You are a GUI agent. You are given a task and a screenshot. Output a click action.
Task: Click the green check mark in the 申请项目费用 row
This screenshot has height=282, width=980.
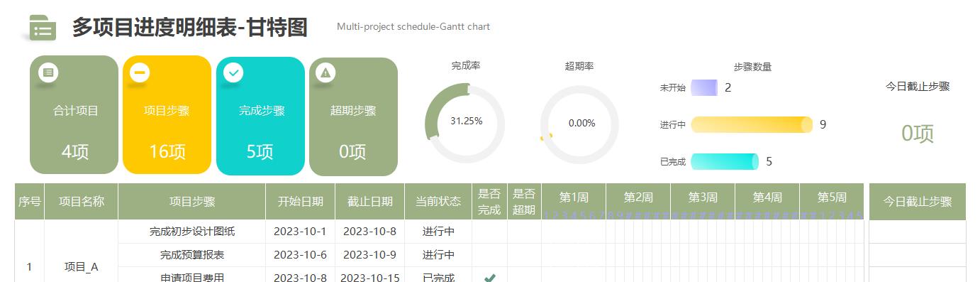(489, 278)
